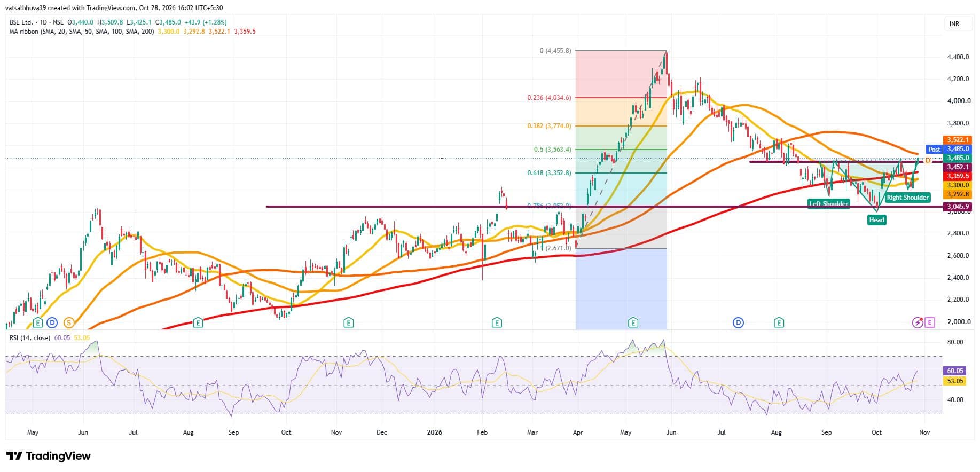Click the red 3,359.5 price axis label
This screenshot has height=472, width=980.
[958, 176]
